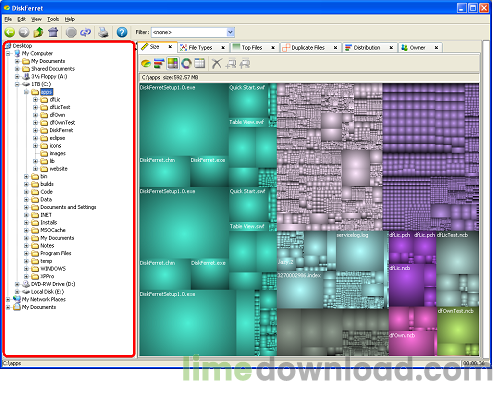Screen dimensions: 500x400
Task: Collapse the My Computer tree node
Action: 8,53
